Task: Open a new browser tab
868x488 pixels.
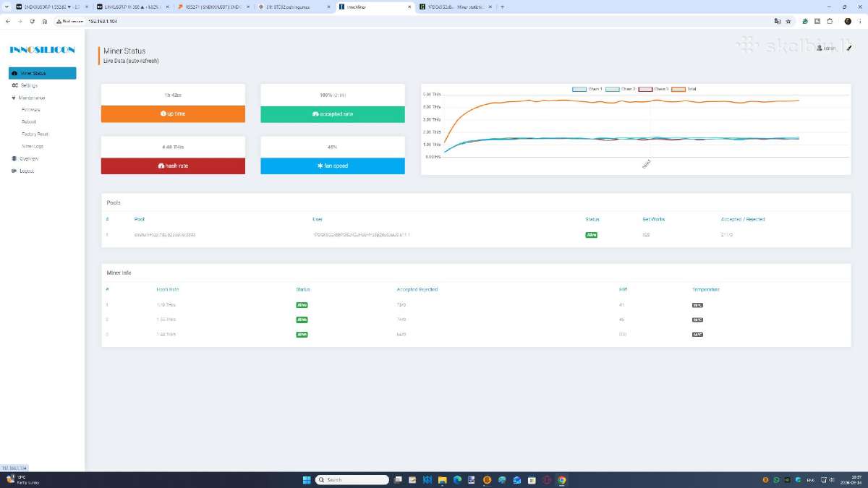Action: pos(503,7)
